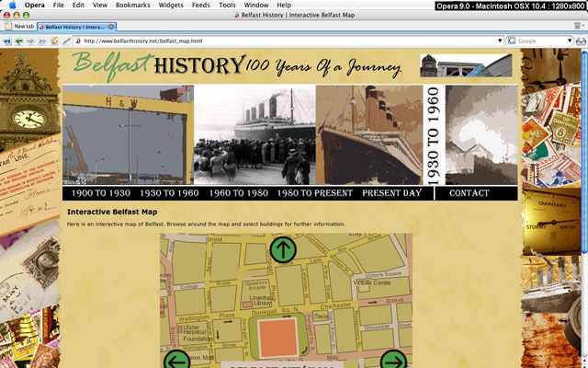Open the File menu

tap(58, 5)
